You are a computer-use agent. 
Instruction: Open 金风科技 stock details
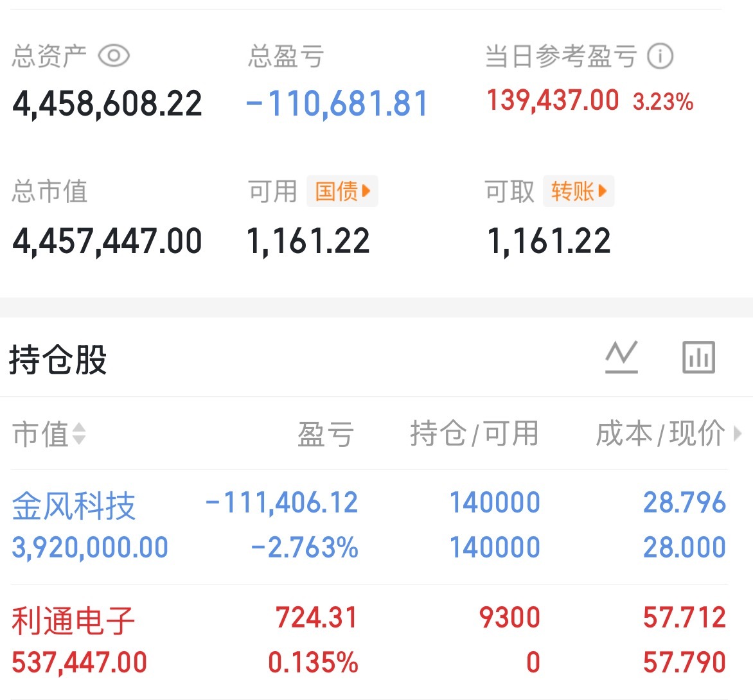74,507
